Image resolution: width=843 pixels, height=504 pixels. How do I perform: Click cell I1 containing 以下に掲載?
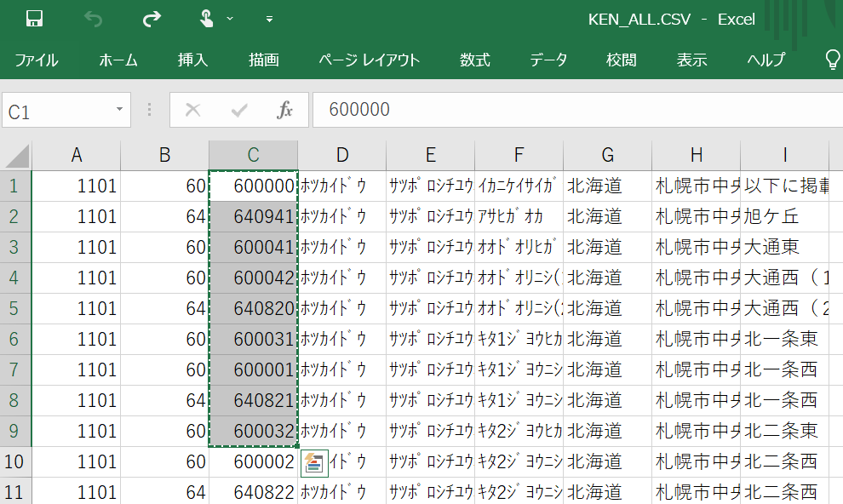[784, 186]
